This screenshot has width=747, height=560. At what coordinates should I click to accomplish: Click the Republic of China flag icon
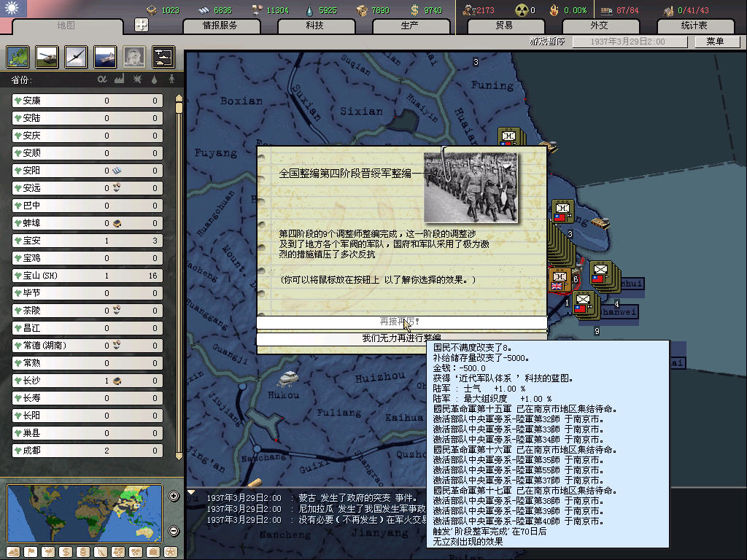[13, 9]
